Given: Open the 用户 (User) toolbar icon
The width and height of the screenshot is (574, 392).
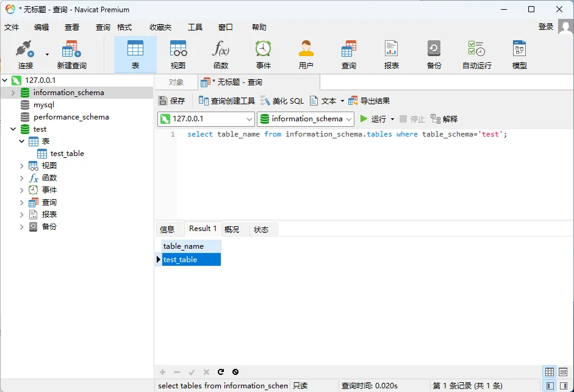Looking at the screenshot, I should tap(306, 54).
